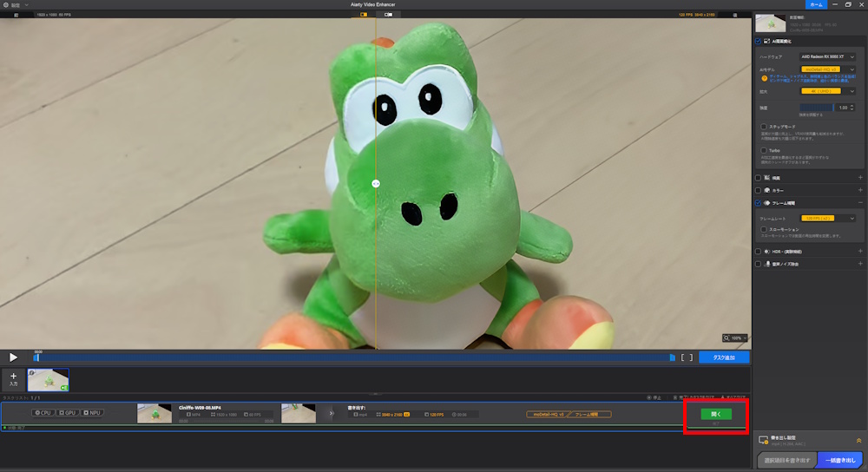
Task: Enable the Turbo checkbox
Action: tap(764, 150)
